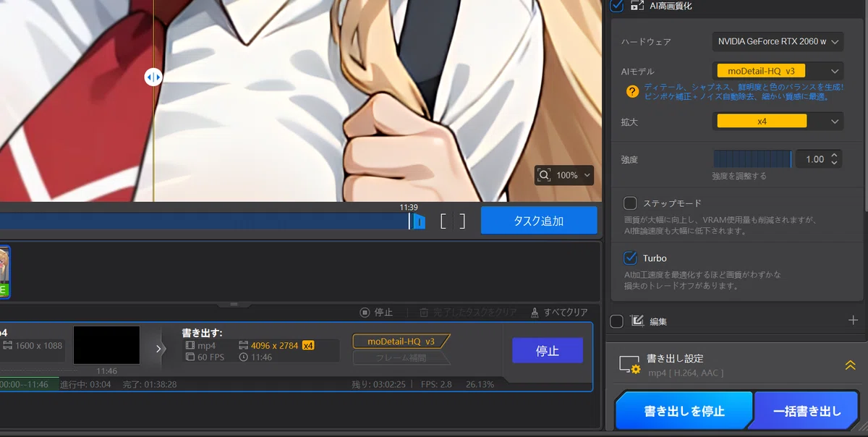The image size is (868, 437).
Task: Click the purple 停止 button in task row
Action: pyautogui.click(x=548, y=351)
